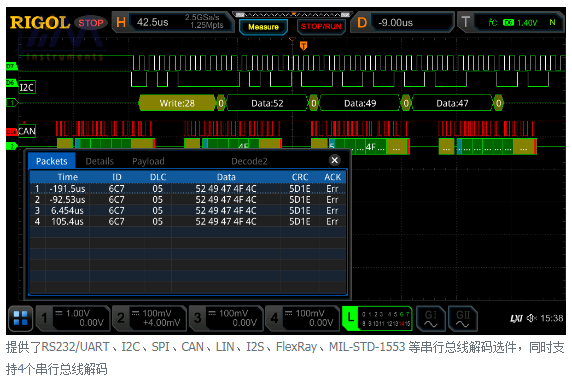Image resolution: width=572 pixels, height=386 pixels.
Task: Open signal generator GI
Action: (430, 318)
